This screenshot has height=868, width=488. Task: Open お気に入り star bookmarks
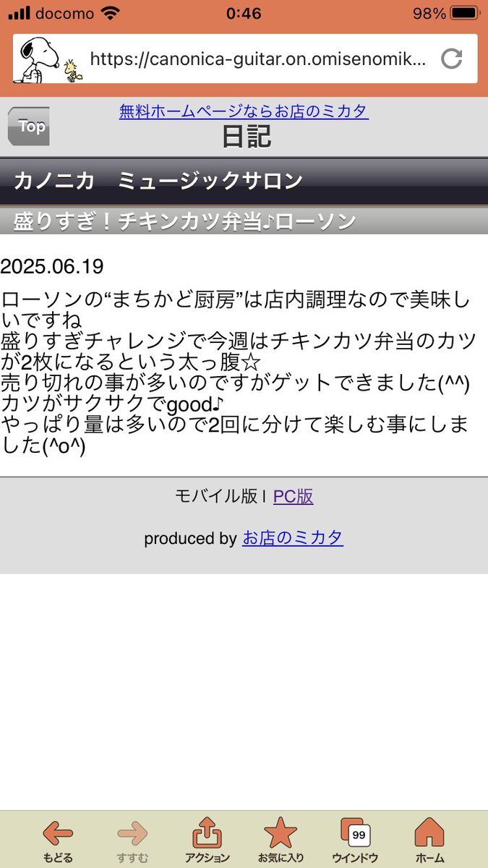(x=281, y=841)
